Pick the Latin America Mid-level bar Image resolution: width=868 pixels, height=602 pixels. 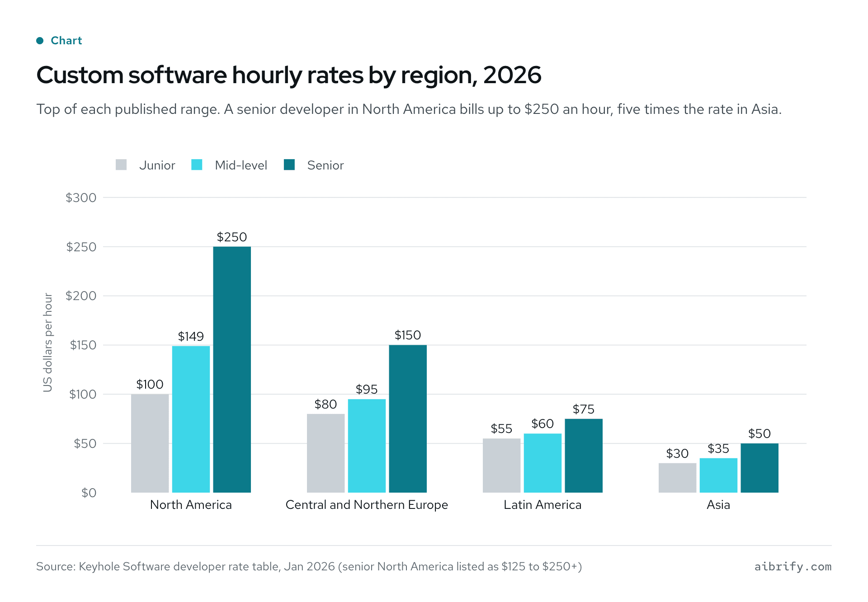[x=542, y=463]
